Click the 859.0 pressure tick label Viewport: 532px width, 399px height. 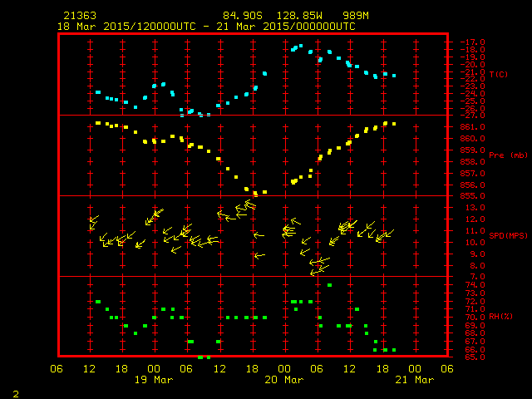[x=473, y=150]
